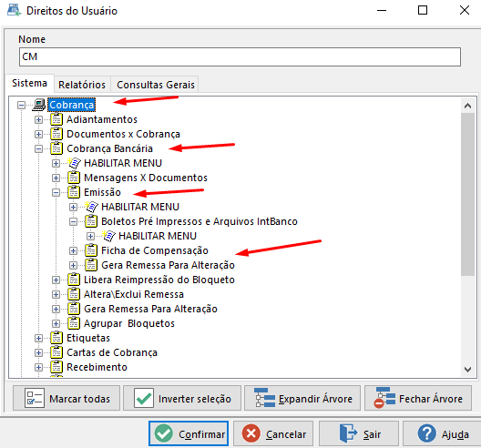Click the document icon of HABILITAR MENU directly under Emissão
Screen dimensions: 481x448
pyautogui.click(x=91, y=207)
